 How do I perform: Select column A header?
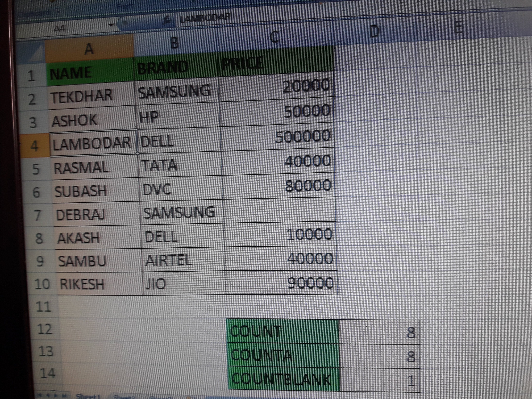point(89,49)
